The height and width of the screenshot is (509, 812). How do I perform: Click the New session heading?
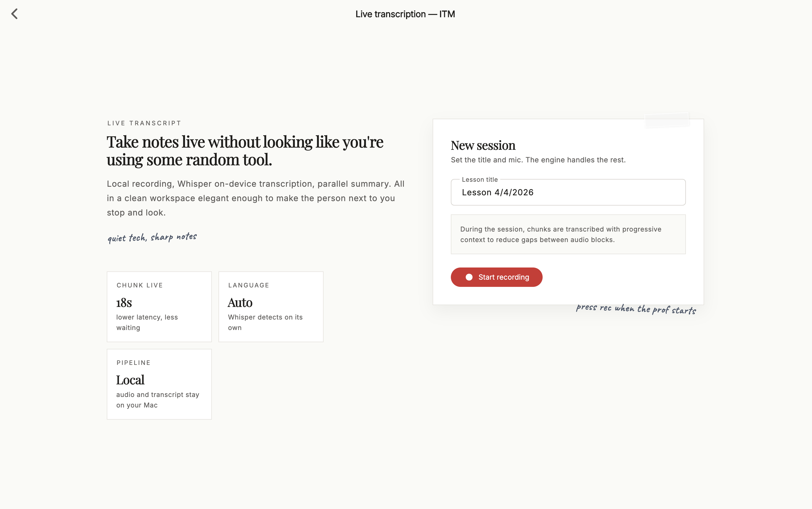click(483, 146)
